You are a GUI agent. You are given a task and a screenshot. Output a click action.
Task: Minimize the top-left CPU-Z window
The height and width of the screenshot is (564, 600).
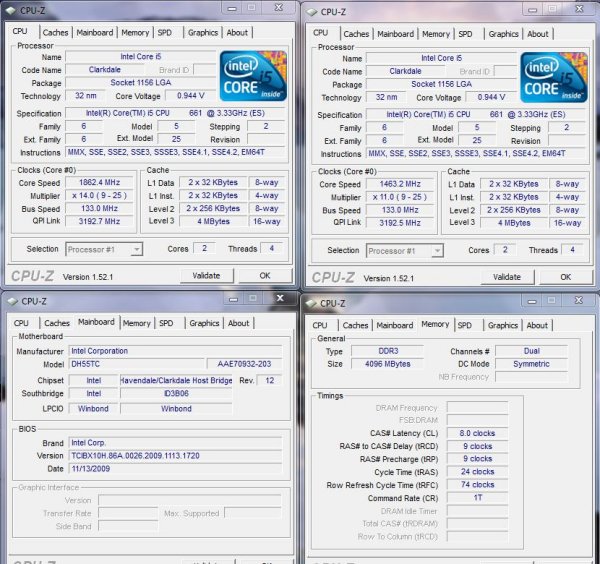pos(232,8)
